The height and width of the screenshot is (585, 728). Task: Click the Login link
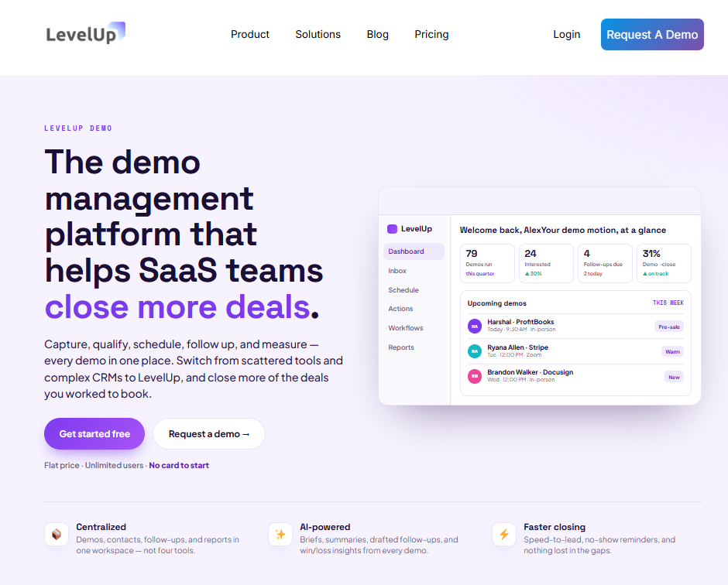[566, 34]
